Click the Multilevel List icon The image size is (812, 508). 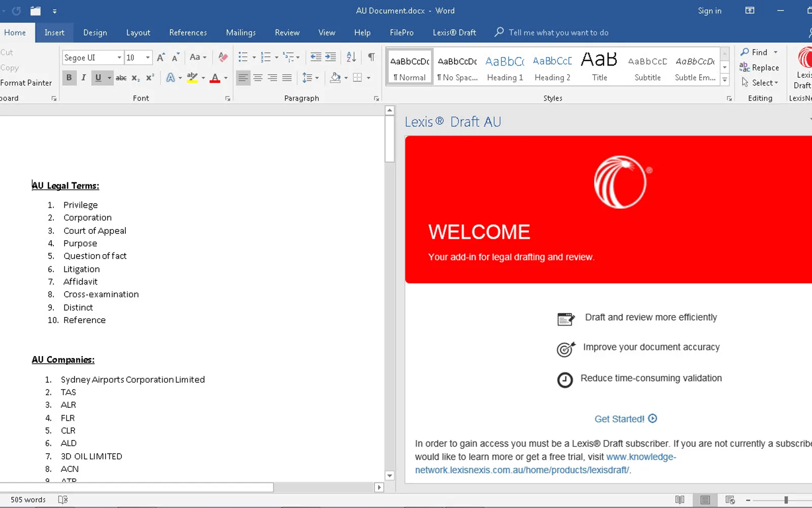288,57
